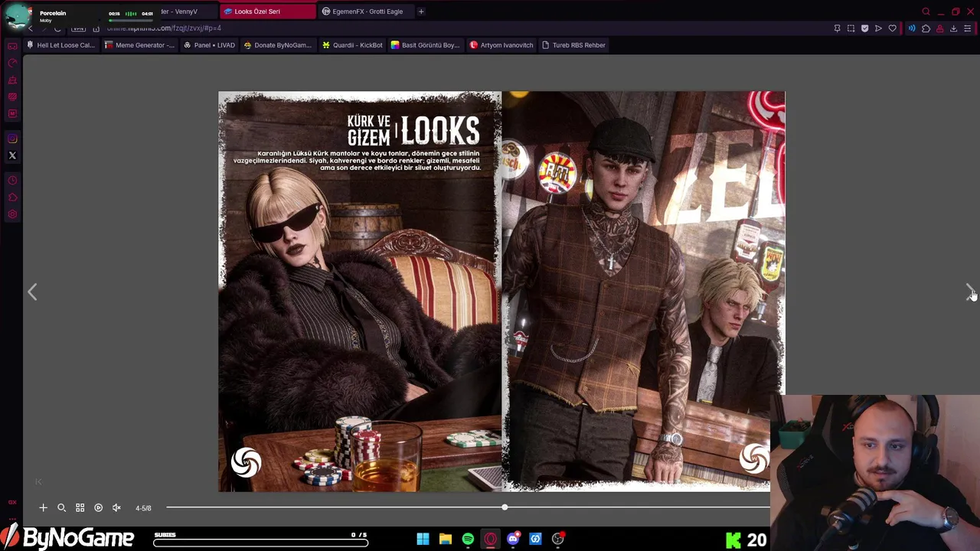Viewport: 980px width, 551px height.
Task: Open the flipbook search magnifier
Action: pyautogui.click(x=61, y=507)
